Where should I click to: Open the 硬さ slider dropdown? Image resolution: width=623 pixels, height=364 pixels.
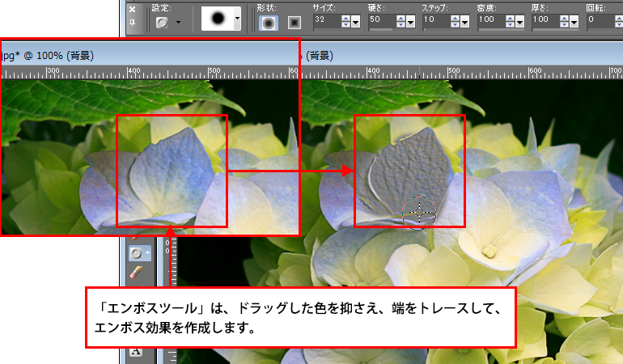[410, 23]
